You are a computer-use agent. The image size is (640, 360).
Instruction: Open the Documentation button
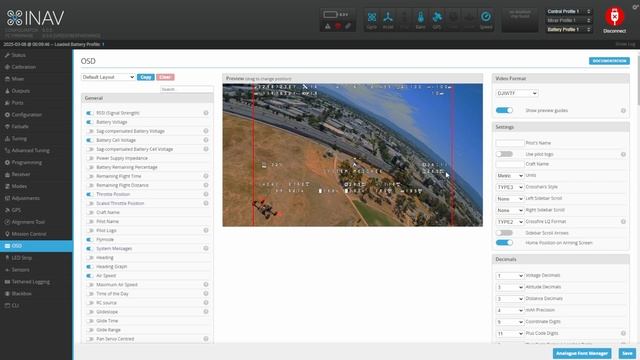point(609,60)
